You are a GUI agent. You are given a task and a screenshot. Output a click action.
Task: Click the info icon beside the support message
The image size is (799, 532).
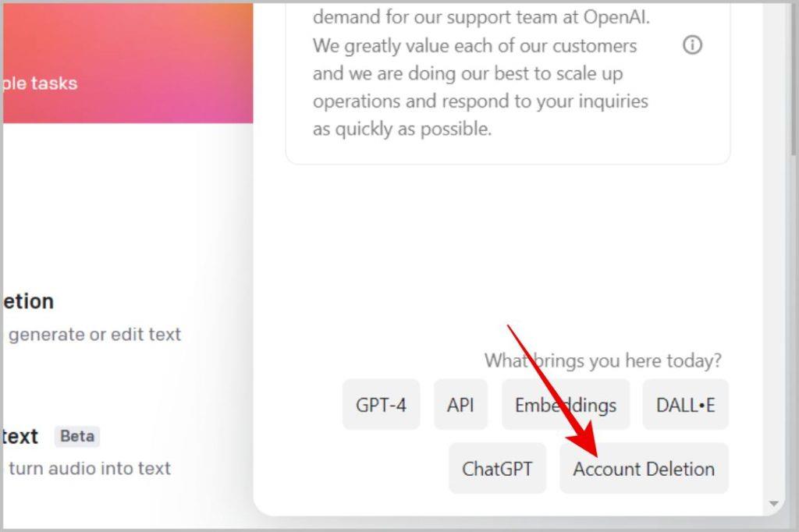point(692,45)
